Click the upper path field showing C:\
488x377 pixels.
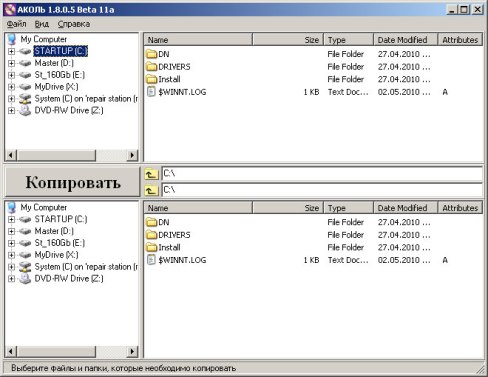pos(322,174)
